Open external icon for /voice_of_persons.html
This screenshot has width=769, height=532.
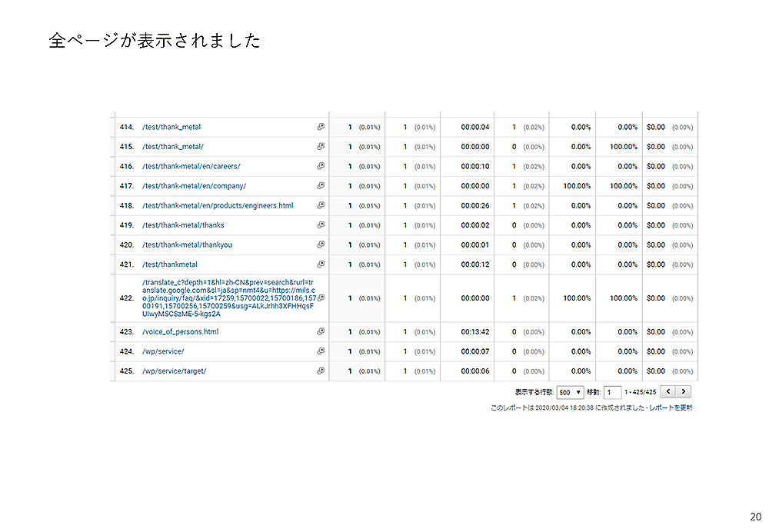(x=321, y=332)
